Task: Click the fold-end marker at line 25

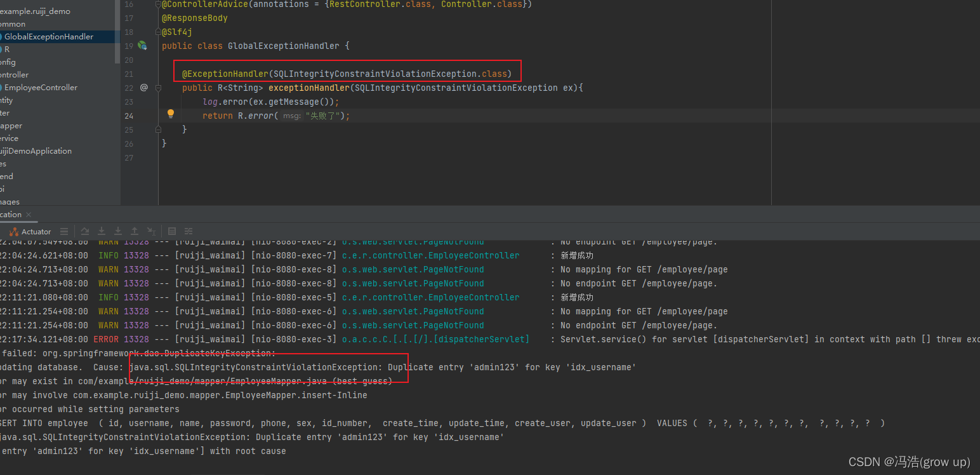Action: point(159,129)
